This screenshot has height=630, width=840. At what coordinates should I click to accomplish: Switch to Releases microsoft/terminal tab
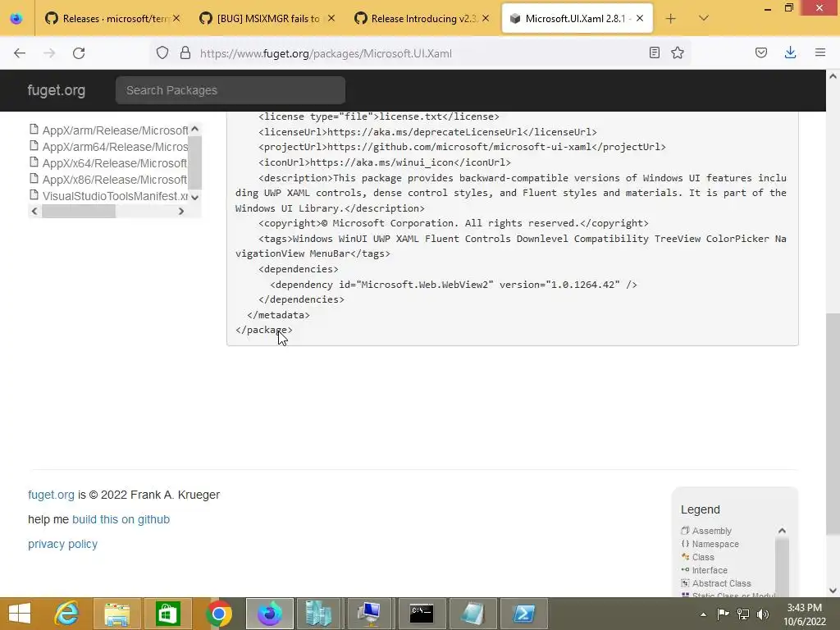111,19
